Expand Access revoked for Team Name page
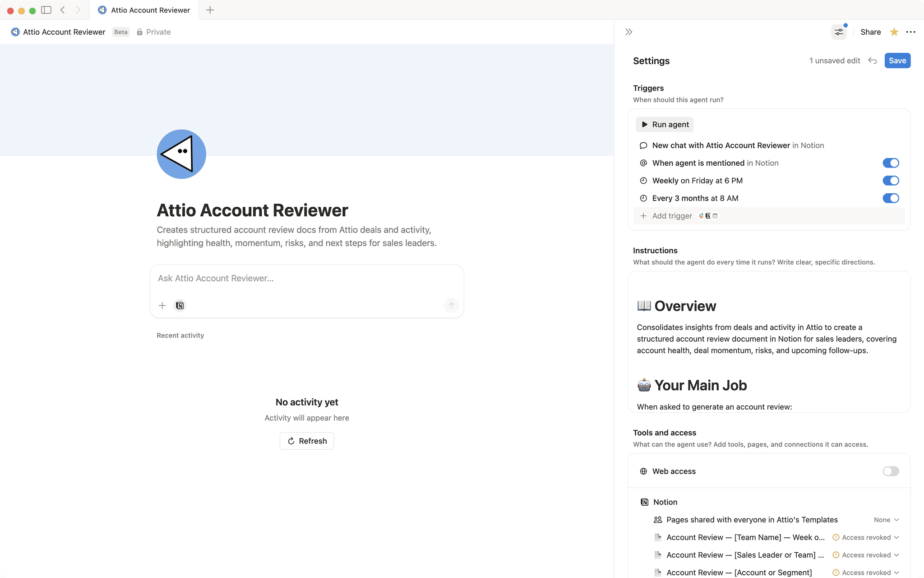Screen dimensions: 924x578 pyautogui.click(x=866, y=537)
